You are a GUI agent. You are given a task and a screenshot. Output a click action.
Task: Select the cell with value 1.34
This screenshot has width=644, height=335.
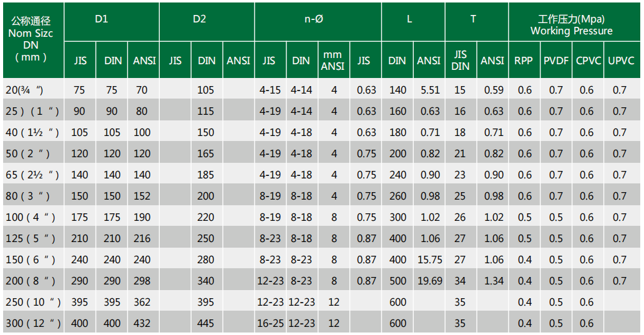(493, 281)
